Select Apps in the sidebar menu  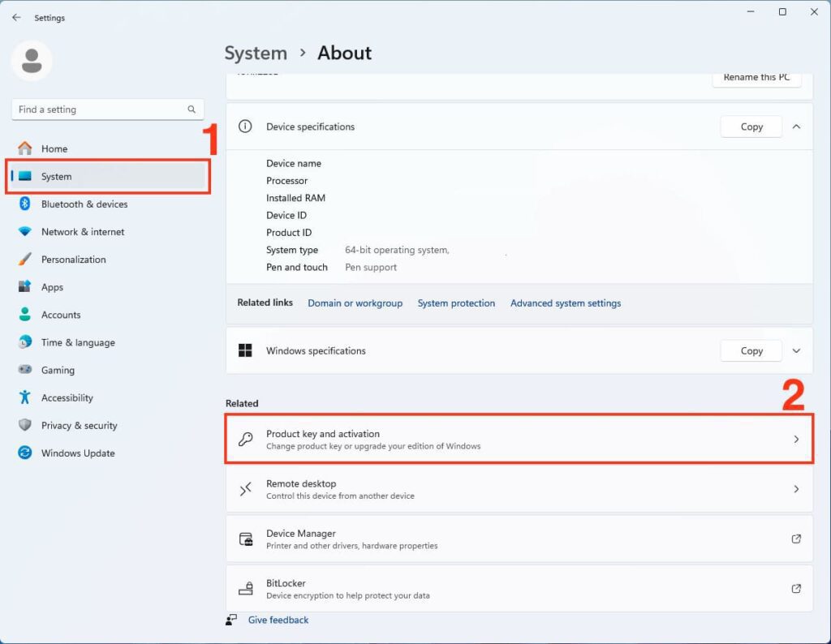point(52,287)
